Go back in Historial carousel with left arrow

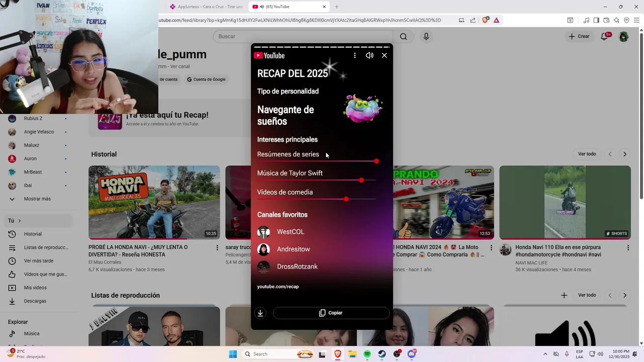tap(610, 154)
